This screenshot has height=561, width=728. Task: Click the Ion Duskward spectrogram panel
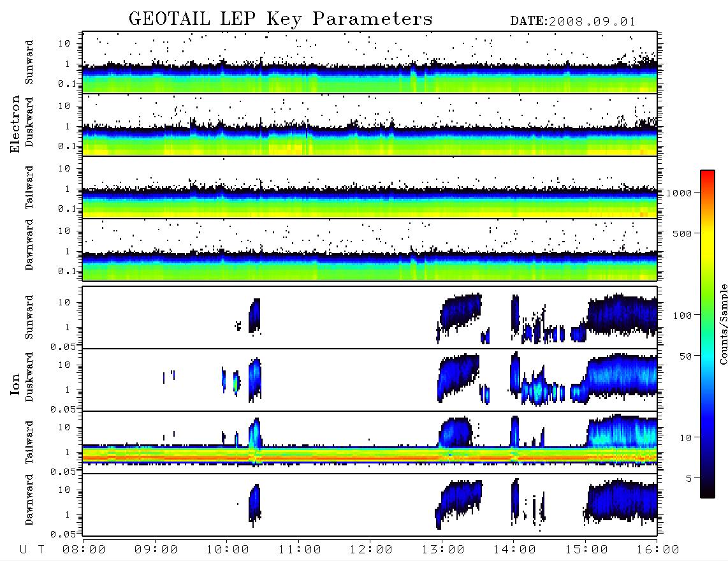pos(370,380)
